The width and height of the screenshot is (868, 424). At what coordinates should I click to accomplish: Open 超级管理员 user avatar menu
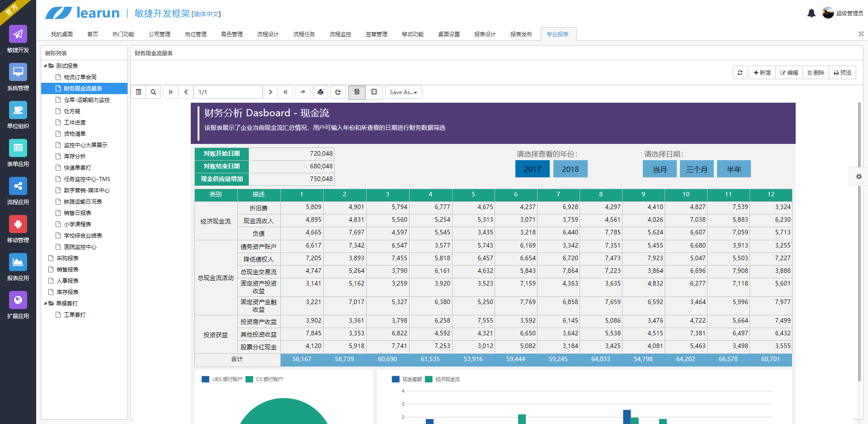[843, 13]
